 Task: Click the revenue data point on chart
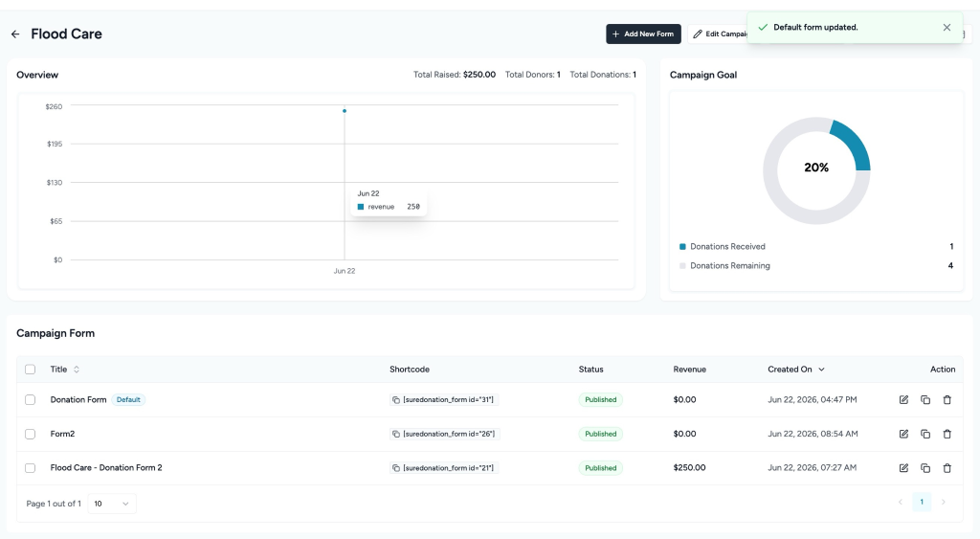345,111
